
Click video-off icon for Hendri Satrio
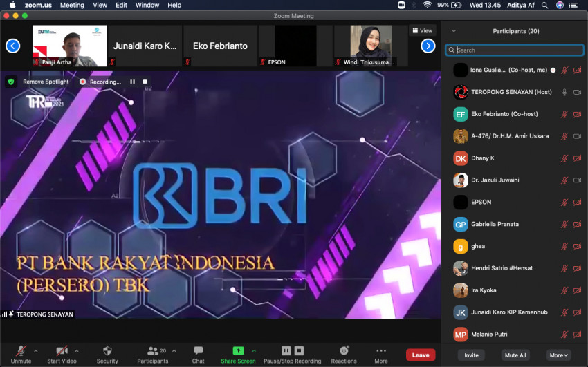click(x=577, y=268)
